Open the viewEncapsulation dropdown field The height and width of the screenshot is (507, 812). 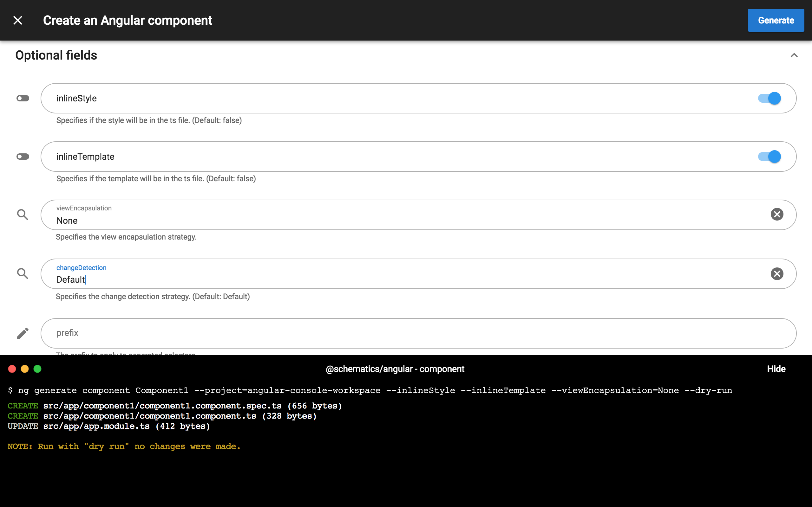tap(403, 220)
